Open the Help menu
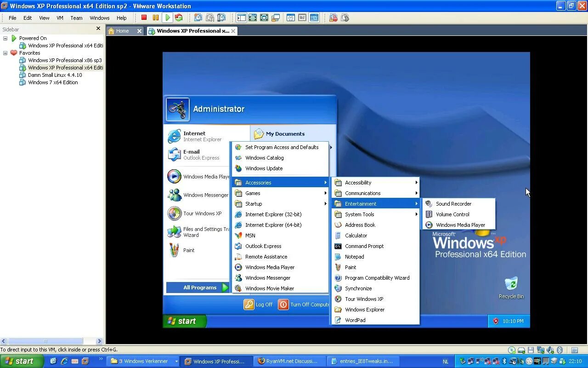The image size is (588, 368). tap(122, 18)
